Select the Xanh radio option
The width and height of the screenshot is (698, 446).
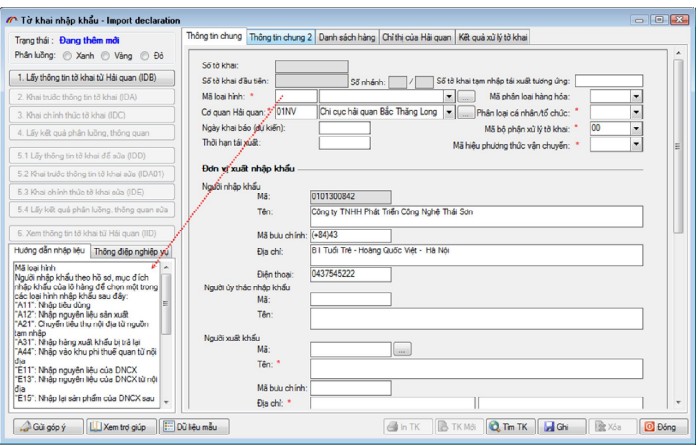pyautogui.click(x=68, y=55)
